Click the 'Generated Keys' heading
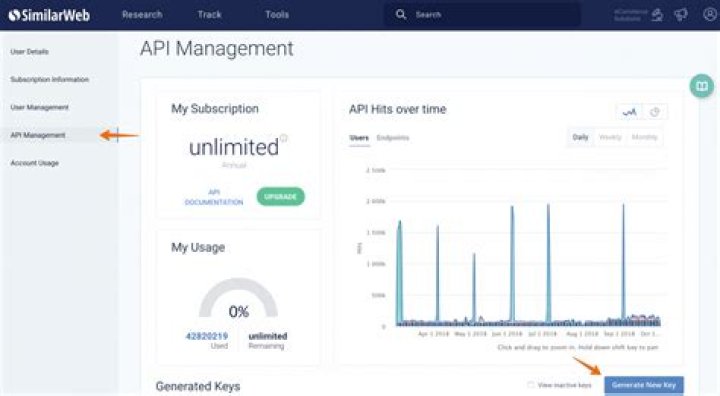Image resolution: width=720 pixels, height=396 pixels. pyautogui.click(x=198, y=386)
